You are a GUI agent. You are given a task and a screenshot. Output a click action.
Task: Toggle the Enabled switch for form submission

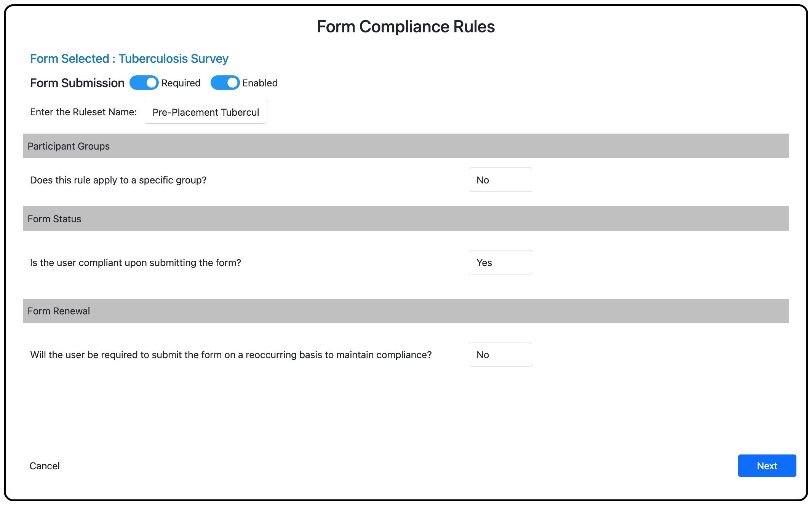pos(225,83)
